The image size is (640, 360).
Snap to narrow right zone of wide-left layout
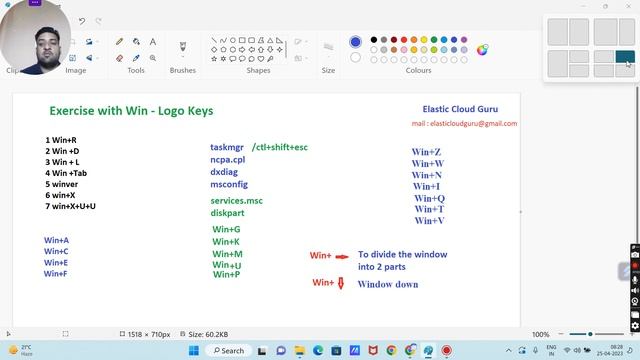point(627,31)
